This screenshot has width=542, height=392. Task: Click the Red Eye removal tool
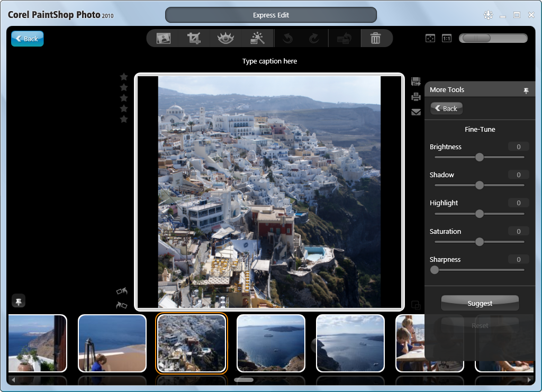click(x=225, y=38)
